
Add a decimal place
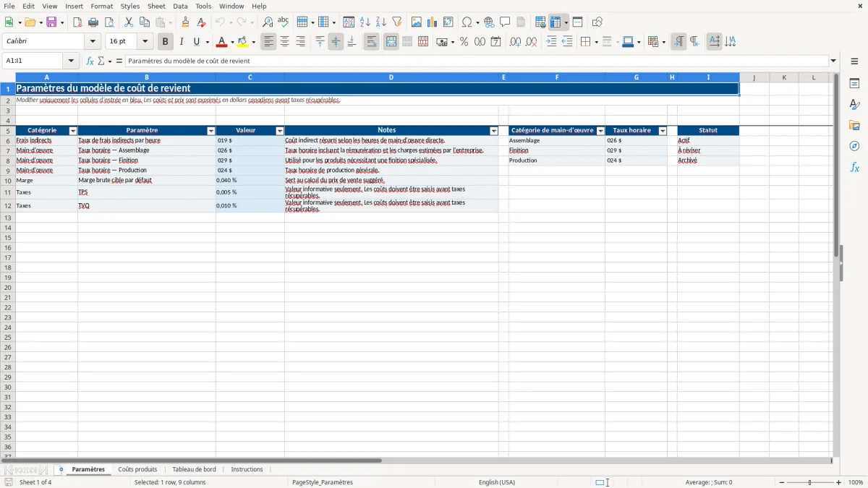[x=515, y=42]
